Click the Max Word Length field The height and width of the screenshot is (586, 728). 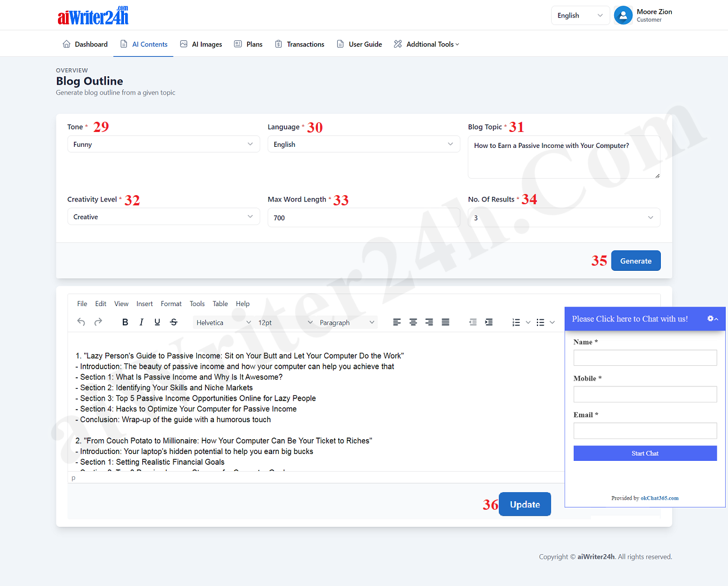click(x=363, y=218)
